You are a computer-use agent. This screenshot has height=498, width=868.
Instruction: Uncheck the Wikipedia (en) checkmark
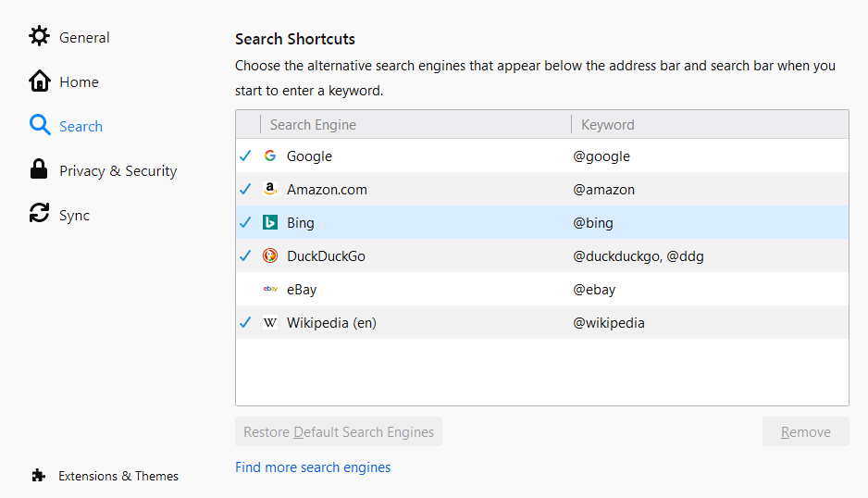pos(245,322)
